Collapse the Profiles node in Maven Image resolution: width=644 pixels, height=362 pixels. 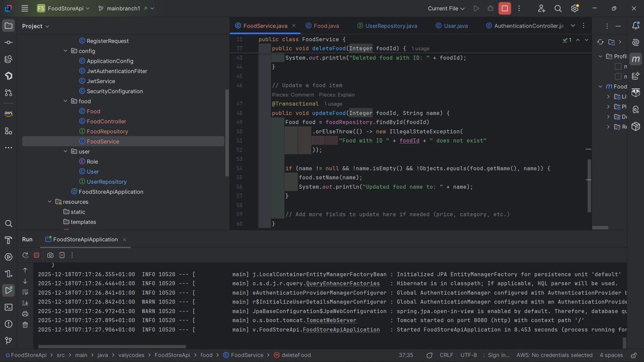pos(601,56)
